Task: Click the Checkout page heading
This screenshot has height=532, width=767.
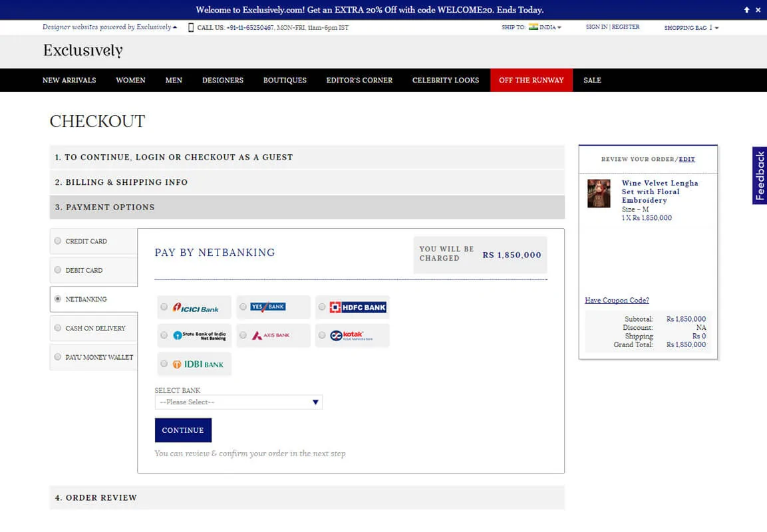Action: 97,121
